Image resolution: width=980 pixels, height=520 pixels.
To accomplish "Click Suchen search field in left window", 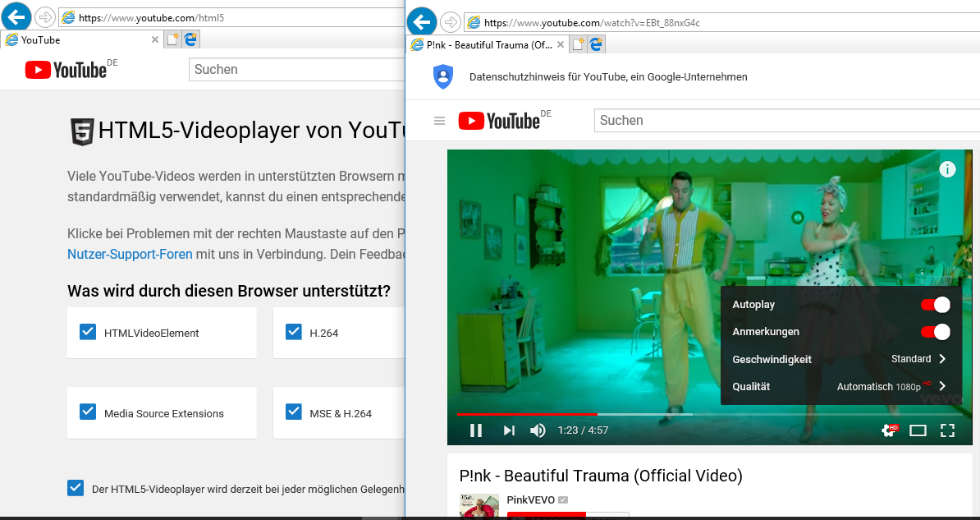I will tap(297, 70).
